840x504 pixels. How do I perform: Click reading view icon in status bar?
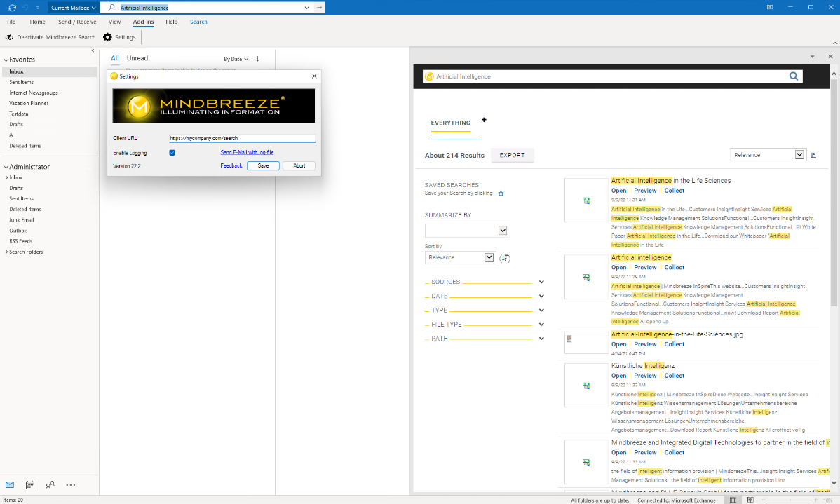750,500
